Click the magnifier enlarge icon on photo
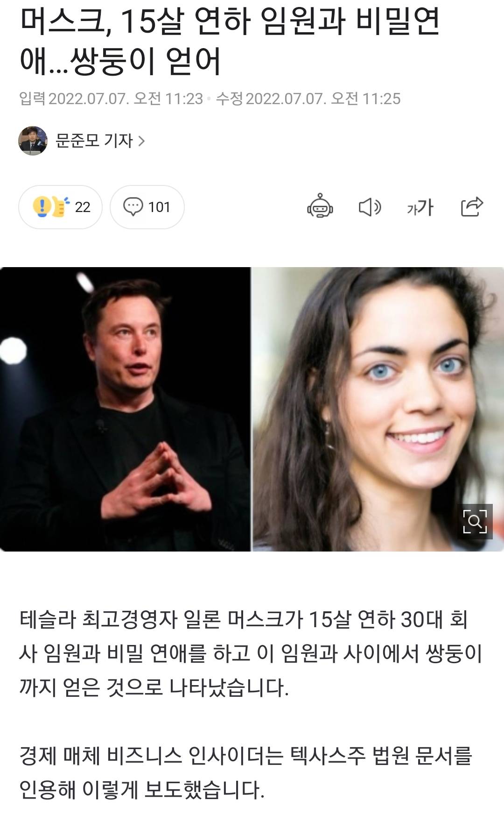 coord(475,522)
